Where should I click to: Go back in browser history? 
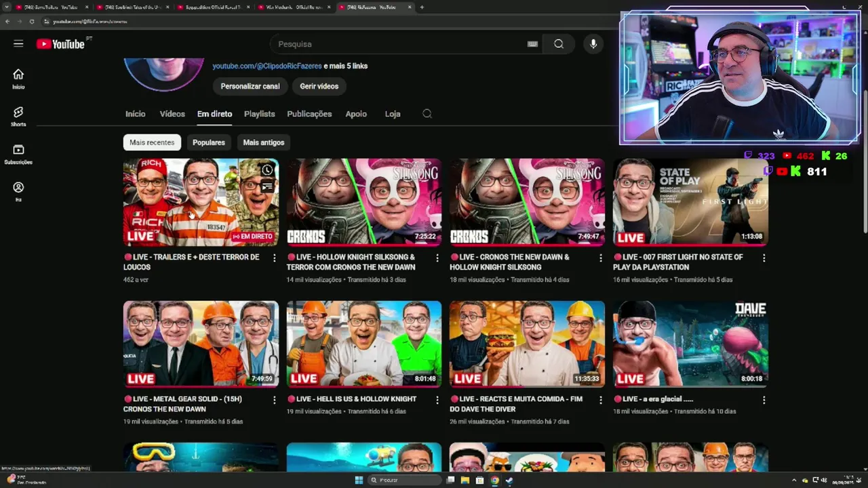click(7, 21)
